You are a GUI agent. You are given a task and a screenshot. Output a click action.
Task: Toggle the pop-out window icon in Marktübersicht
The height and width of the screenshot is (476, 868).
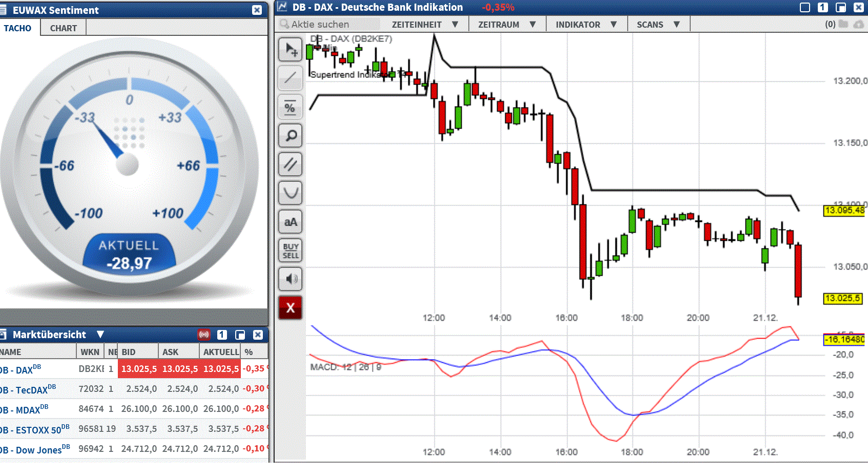click(240, 335)
